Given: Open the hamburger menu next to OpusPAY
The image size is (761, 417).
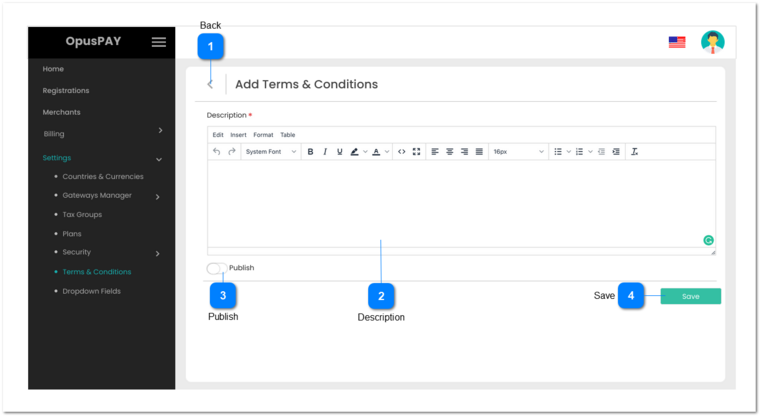Looking at the screenshot, I should (159, 42).
